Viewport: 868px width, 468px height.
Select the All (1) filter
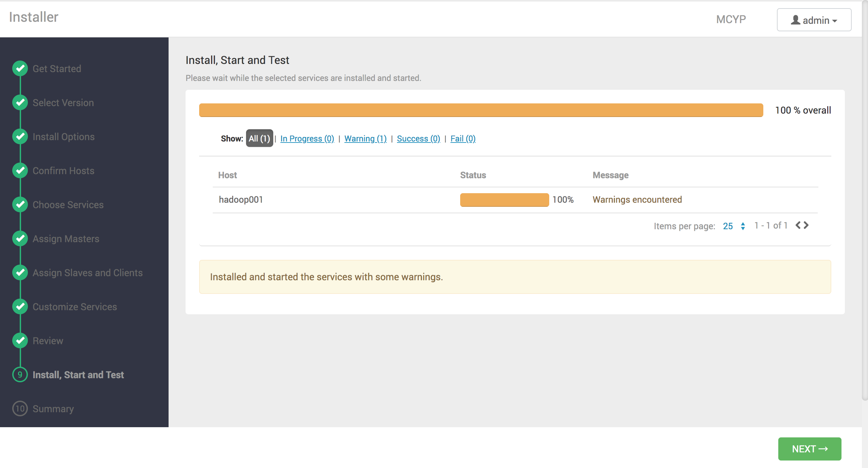tap(259, 138)
